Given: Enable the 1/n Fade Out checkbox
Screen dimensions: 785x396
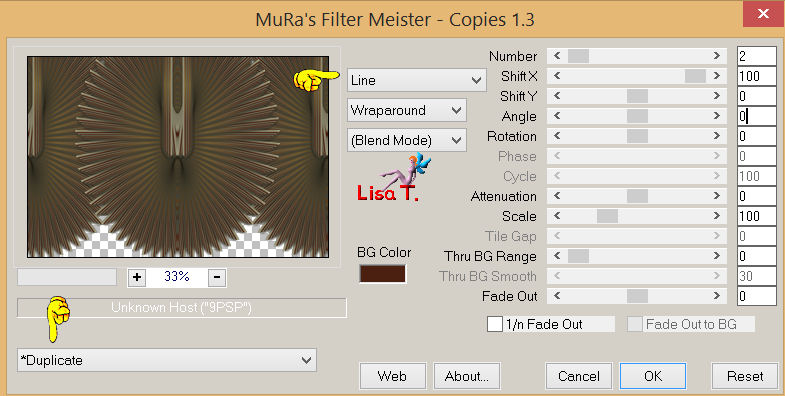Looking at the screenshot, I should tap(495, 324).
